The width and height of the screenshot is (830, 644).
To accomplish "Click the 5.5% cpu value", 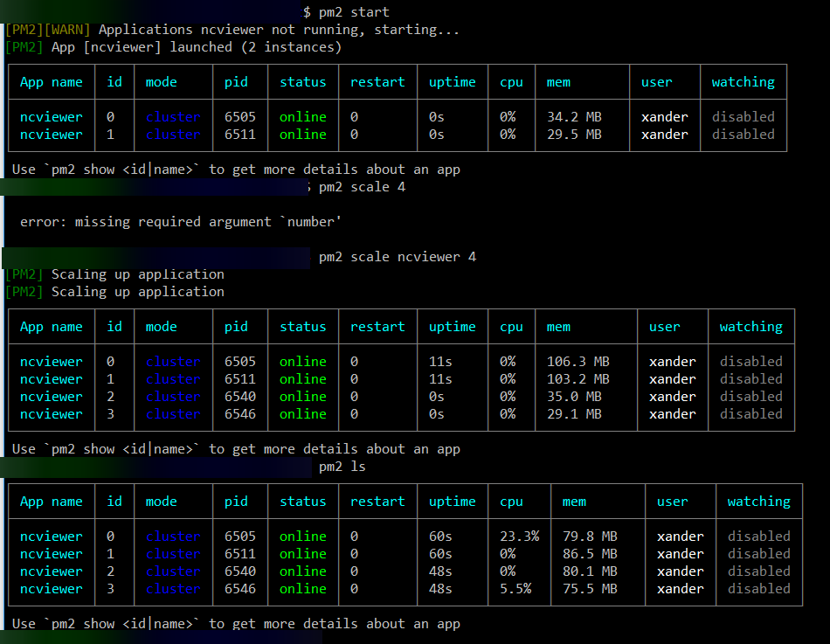I will (x=515, y=589).
